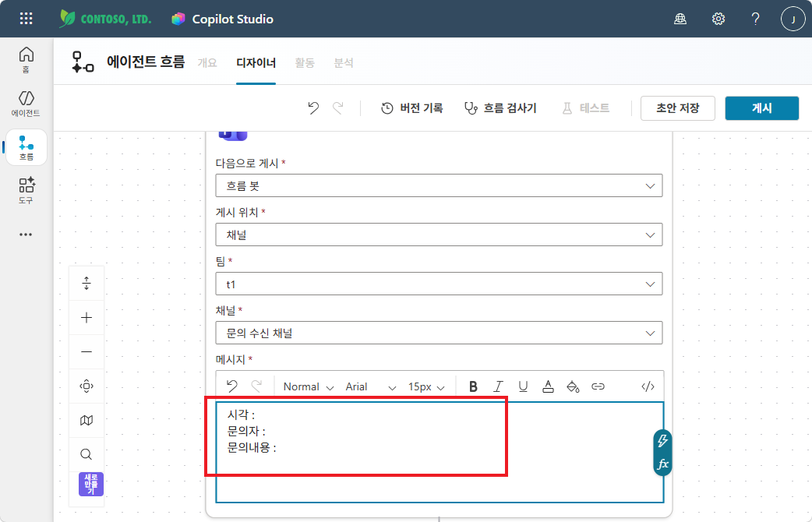This screenshot has width=812, height=522.
Task: Insert a link in the message
Action: coord(598,386)
